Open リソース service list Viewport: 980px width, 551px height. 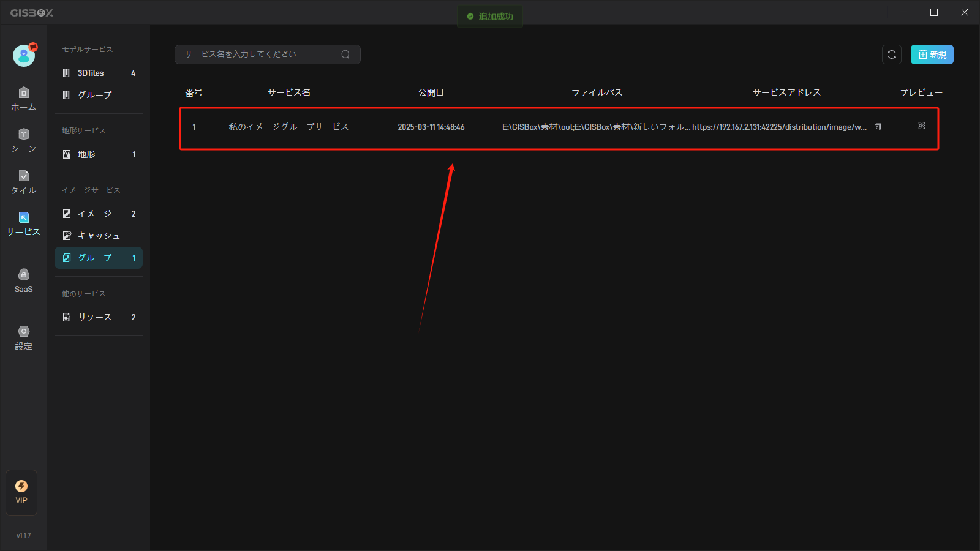99,317
